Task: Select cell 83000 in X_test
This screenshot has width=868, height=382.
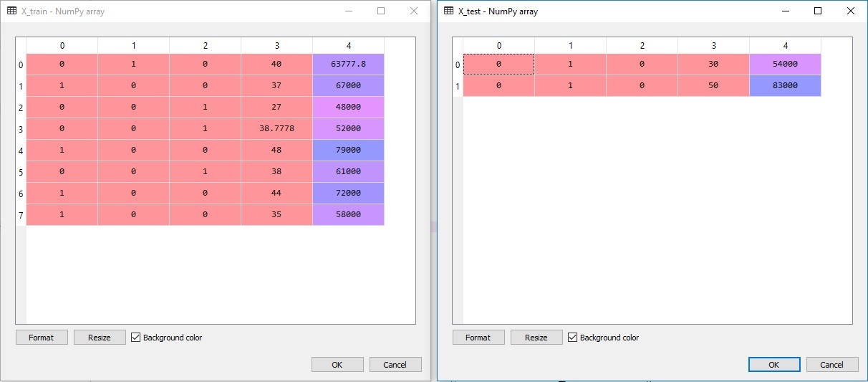Action: [x=785, y=85]
